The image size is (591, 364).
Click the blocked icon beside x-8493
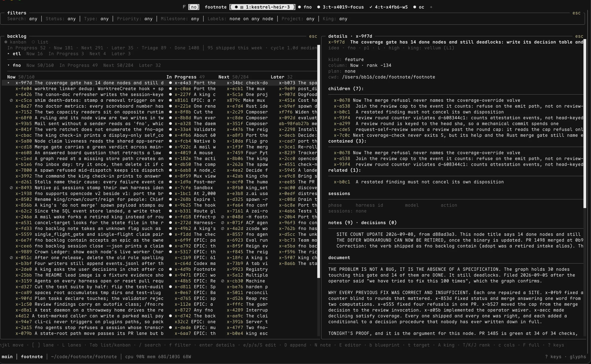pyautogui.click(x=11, y=188)
